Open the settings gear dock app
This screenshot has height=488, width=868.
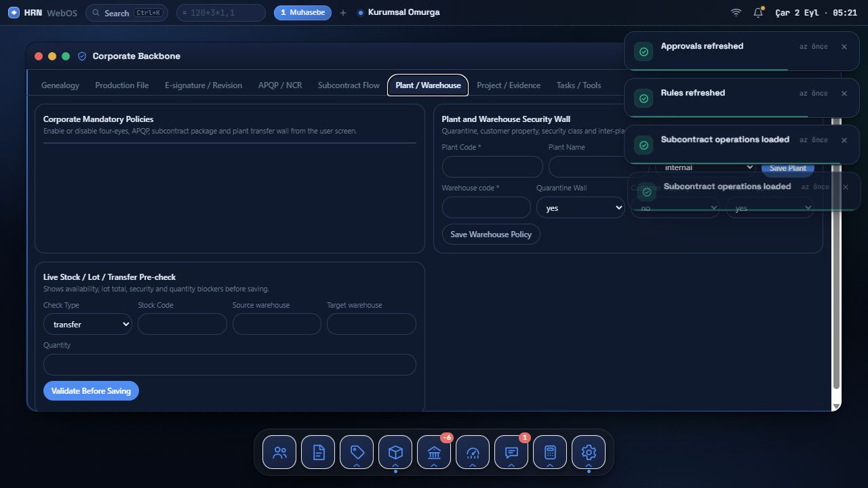tap(589, 452)
